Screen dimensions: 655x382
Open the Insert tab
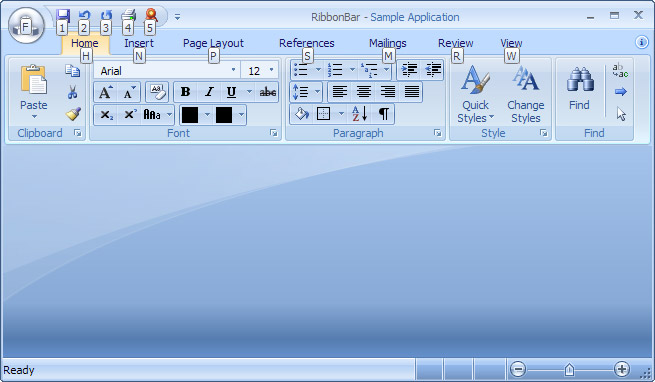click(139, 43)
